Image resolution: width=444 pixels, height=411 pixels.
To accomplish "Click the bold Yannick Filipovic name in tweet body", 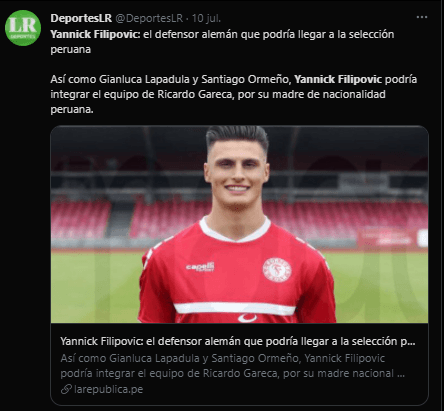I will point(338,79).
